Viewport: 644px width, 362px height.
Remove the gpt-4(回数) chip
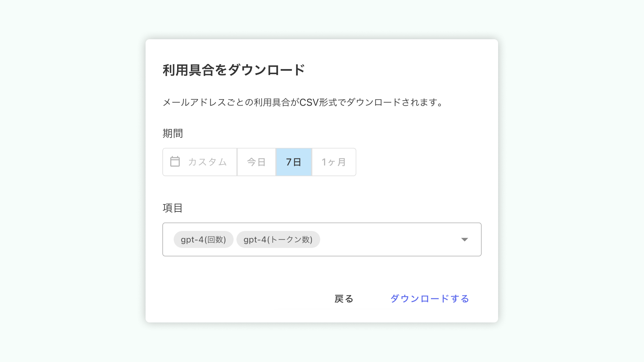pyautogui.click(x=203, y=239)
